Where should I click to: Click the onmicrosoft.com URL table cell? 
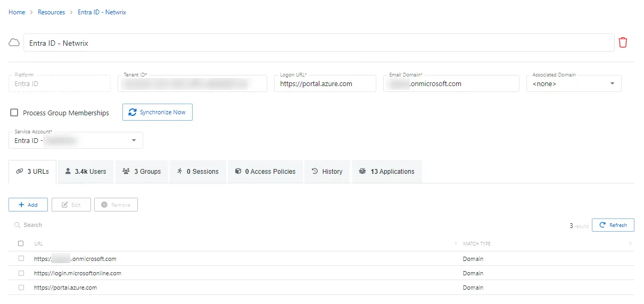75,259
